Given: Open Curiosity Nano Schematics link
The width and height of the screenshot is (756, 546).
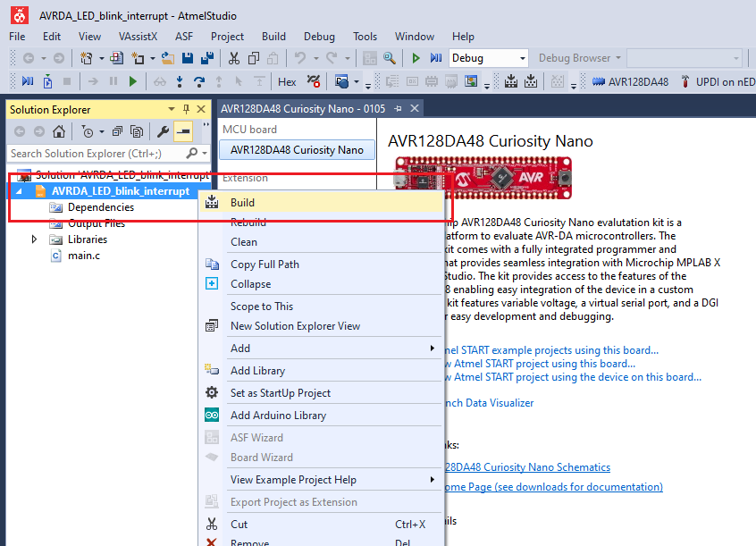Looking at the screenshot, I should tap(527, 467).
